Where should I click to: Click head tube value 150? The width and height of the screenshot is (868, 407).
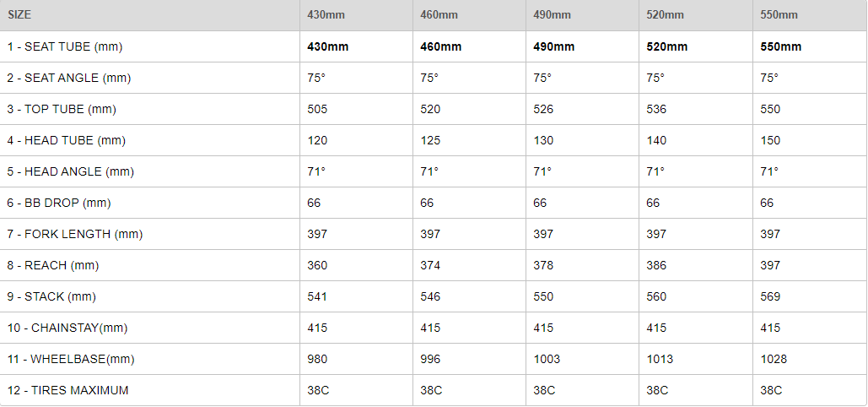(770, 140)
